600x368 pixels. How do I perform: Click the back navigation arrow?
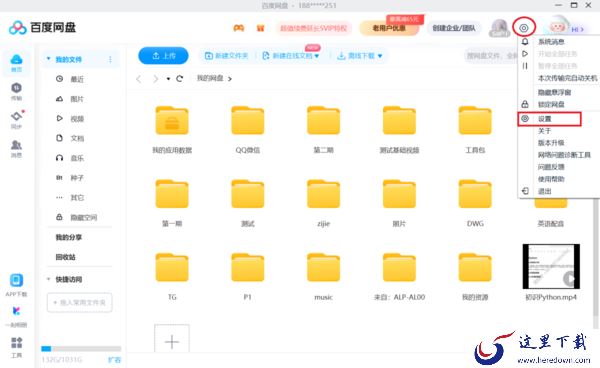click(139, 79)
